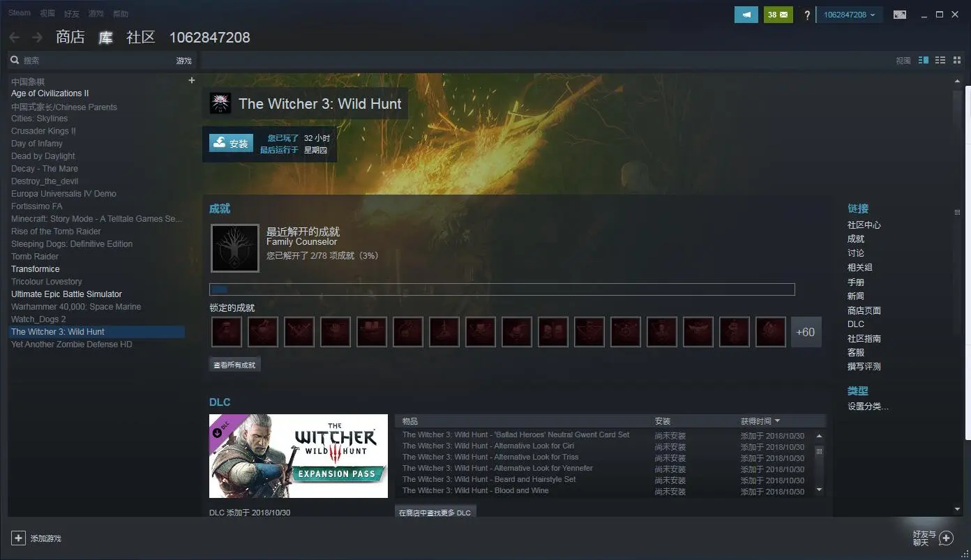Viewport: 971px width, 560px height.
Task: Click the Witcher 3 game logo icon
Action: [x=220, y=103]
